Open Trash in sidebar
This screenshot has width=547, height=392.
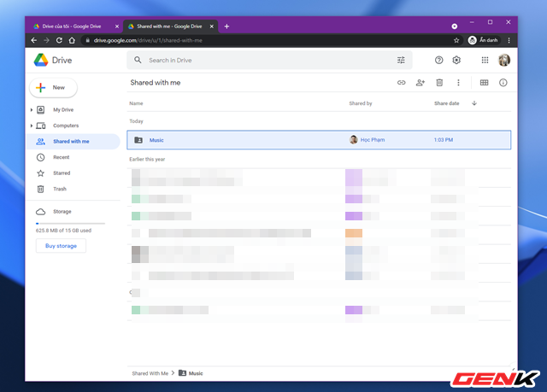(60, 189)
